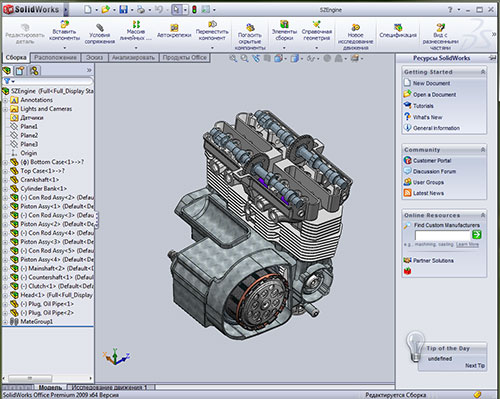Collapse the Getting Started panel
Image resolution: width=500 pixels, height=399 pixels.
pos(483,72)
